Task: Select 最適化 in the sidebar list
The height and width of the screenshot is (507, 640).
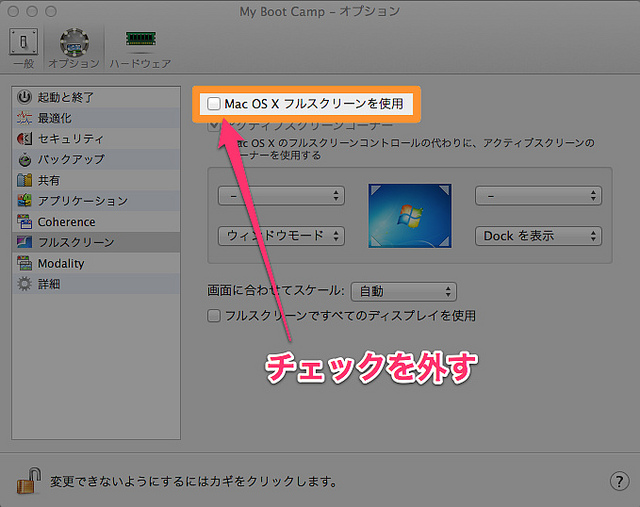Action: pos(96,118)
